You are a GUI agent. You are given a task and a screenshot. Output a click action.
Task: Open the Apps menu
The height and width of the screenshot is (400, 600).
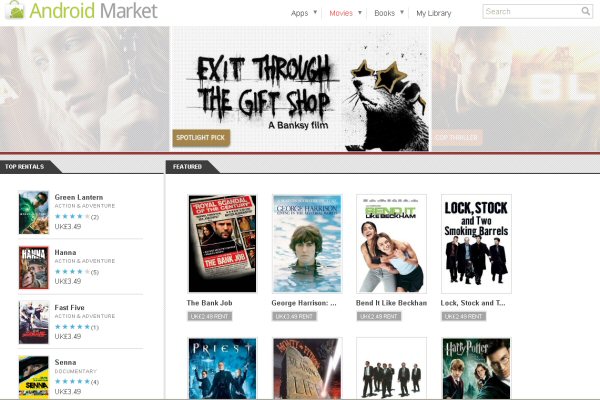pyautogui.click(x=299, y=13)
